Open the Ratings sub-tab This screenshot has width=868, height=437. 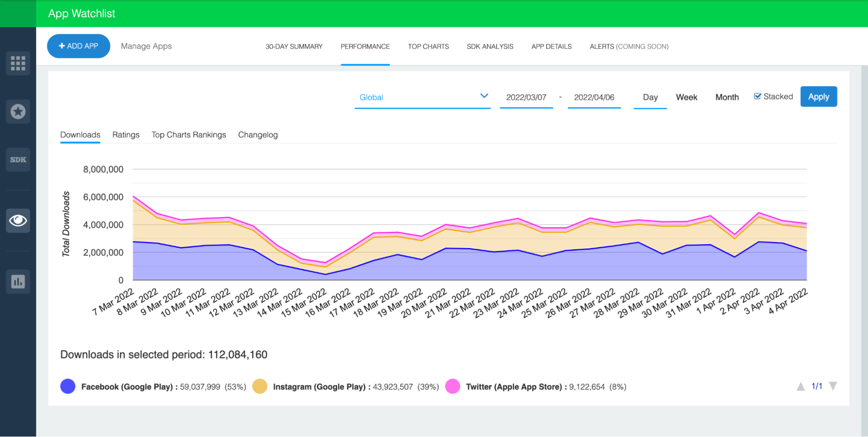point(126,135)
